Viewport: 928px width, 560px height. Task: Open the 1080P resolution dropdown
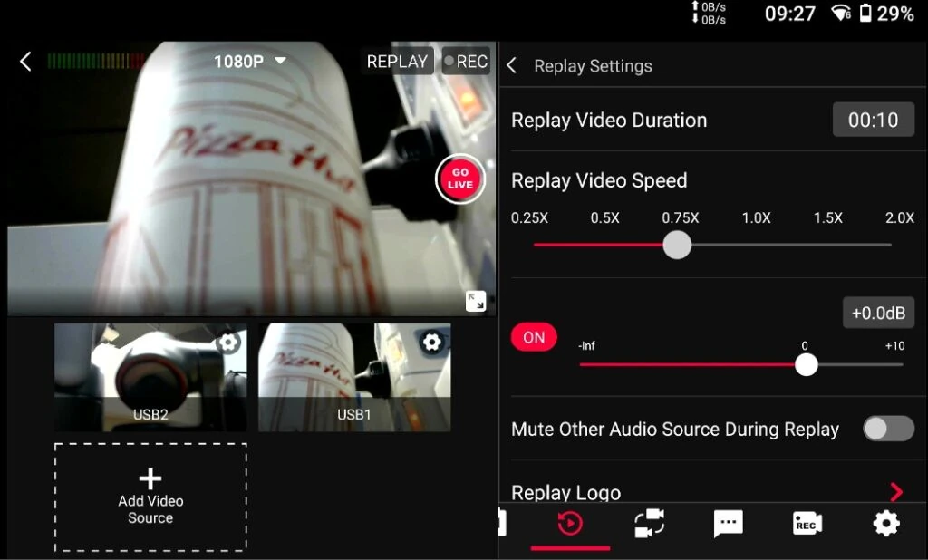click(x=250, y=61)
